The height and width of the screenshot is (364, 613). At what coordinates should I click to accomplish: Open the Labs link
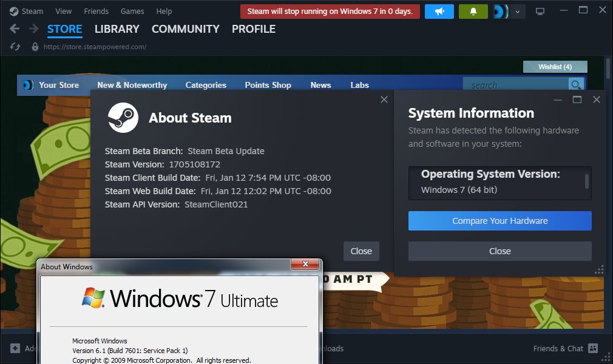coord(359,85)
